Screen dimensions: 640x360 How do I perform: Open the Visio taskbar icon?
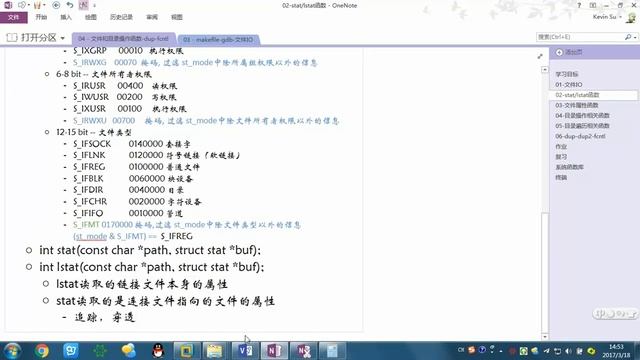point(245,351)
